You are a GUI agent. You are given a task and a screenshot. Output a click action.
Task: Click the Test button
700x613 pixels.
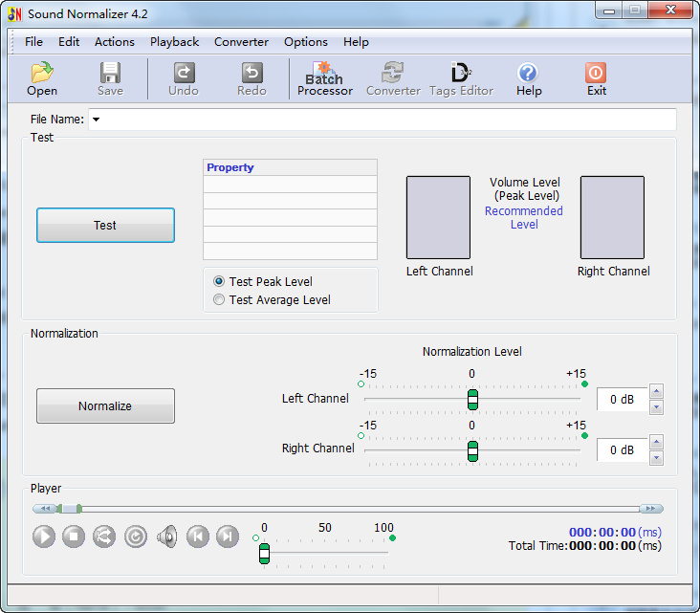coord(105,226)
